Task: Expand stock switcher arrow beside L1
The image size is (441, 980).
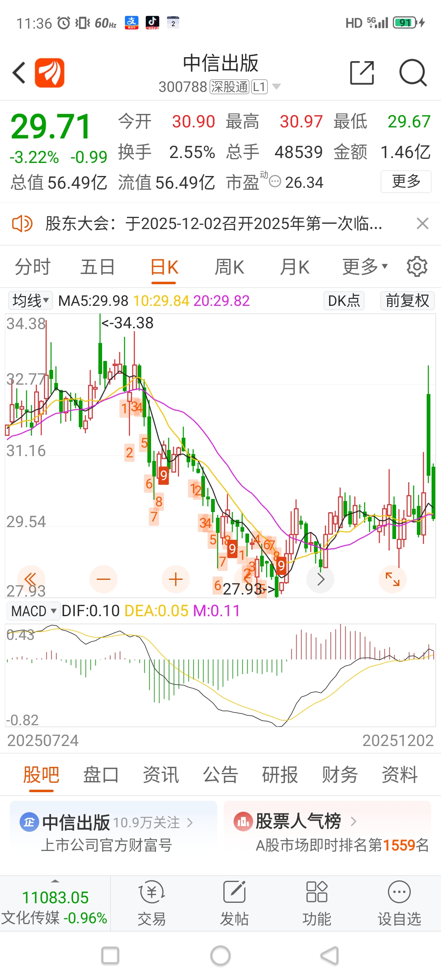Action: (276, 87)
